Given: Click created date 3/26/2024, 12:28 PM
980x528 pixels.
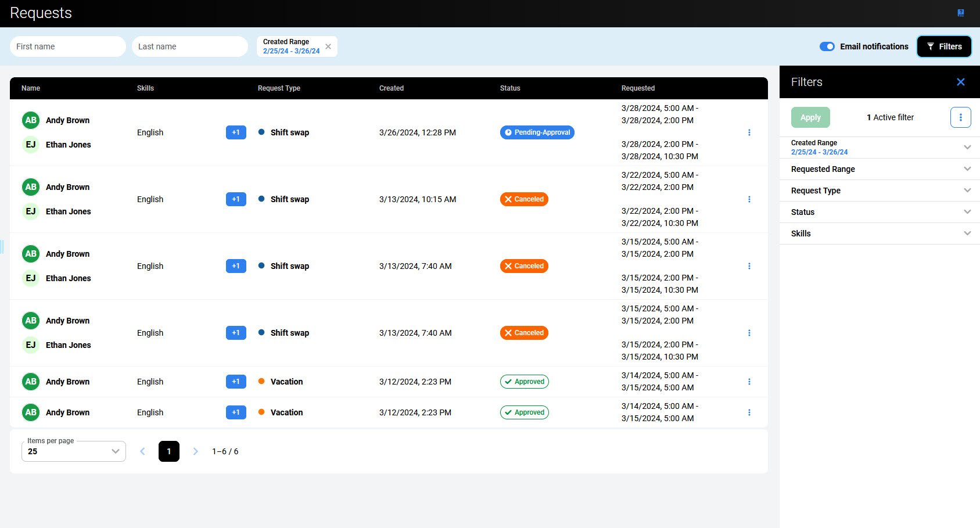Looking at the screenshot, I should coord(418,132).
